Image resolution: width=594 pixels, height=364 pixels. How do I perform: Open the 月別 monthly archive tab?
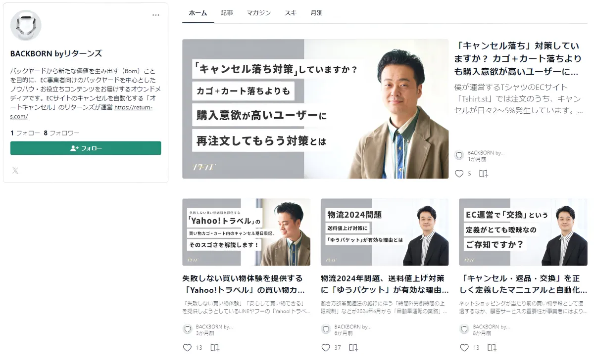coord(316,13)
